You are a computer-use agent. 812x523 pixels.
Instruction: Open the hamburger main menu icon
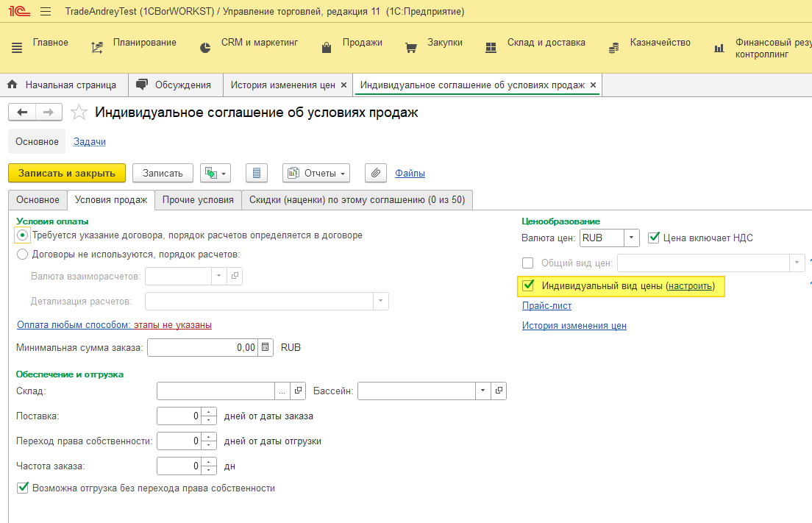click(46, 12)
